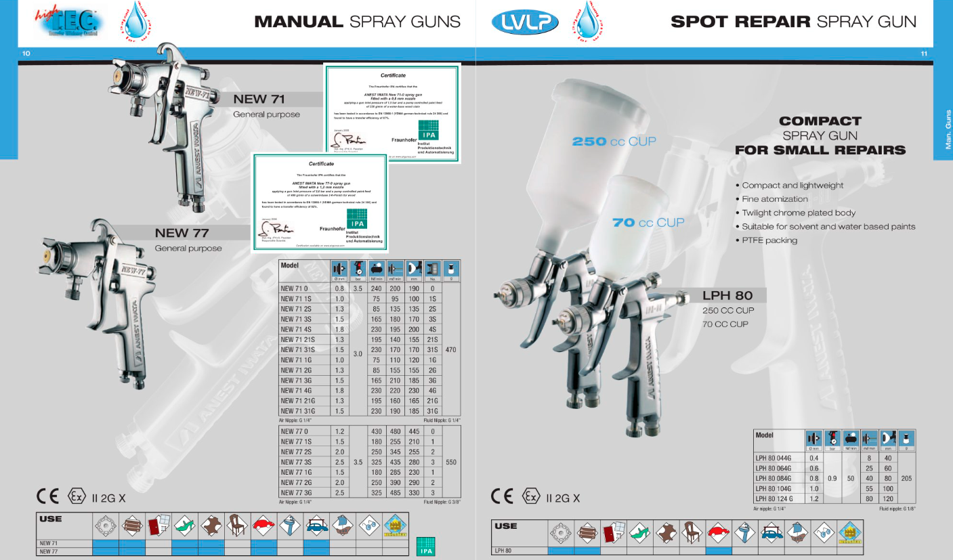Click the green shoe icon in NEW 71/77 USE table
Screen dimensions: 953x560
coord(184,525)
